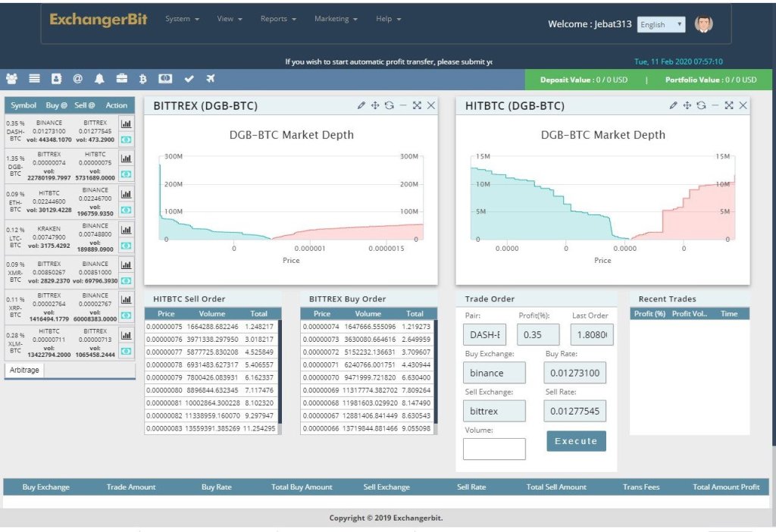
Task: Click the ExchangerBit logo link
Action: [99, 20]
